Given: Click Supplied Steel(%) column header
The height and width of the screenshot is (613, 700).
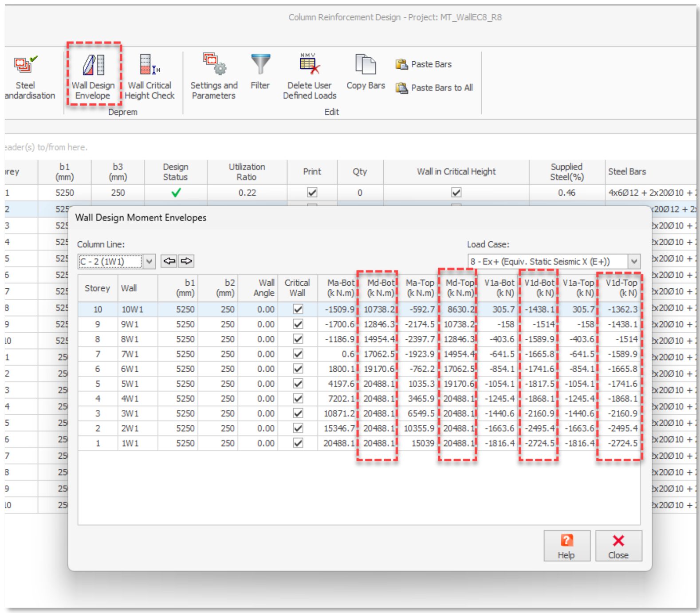Looking at the screenshot, I should (x=567, y=172).
